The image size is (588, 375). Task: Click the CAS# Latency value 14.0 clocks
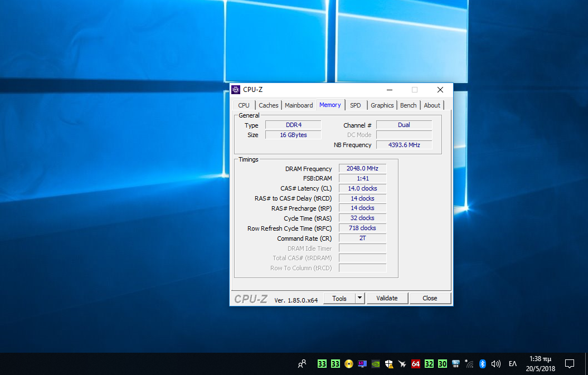[x=362, y=188]
